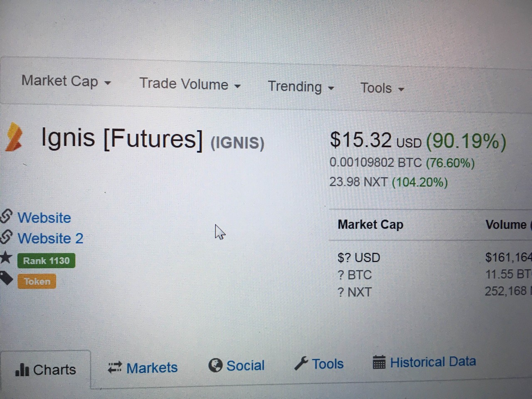Click the Ignis flame logo icon
The width and height of the screenshot is (532, 399).
point(13,137)
